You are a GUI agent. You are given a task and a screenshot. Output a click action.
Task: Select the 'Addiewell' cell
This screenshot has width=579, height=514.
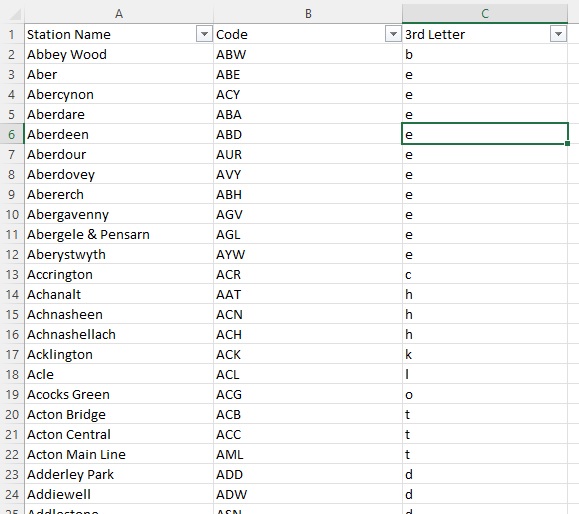click(119, 494)
